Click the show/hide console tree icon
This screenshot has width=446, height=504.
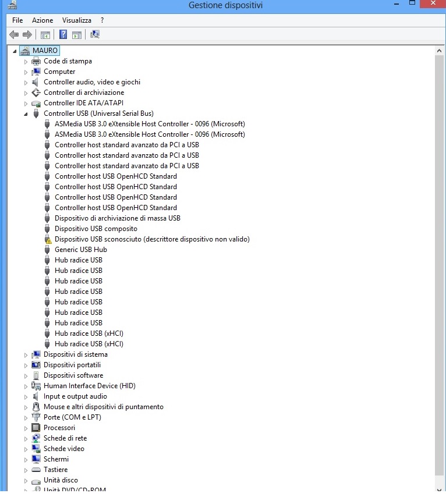(x=45, y=34)
